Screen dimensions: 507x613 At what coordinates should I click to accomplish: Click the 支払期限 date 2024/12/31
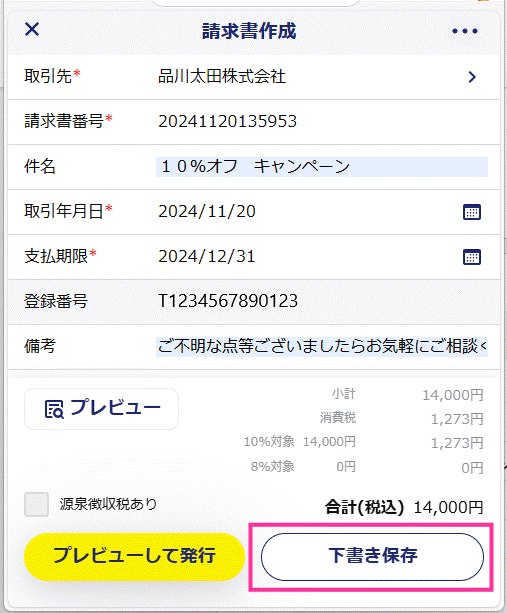[x=207, y=256]
